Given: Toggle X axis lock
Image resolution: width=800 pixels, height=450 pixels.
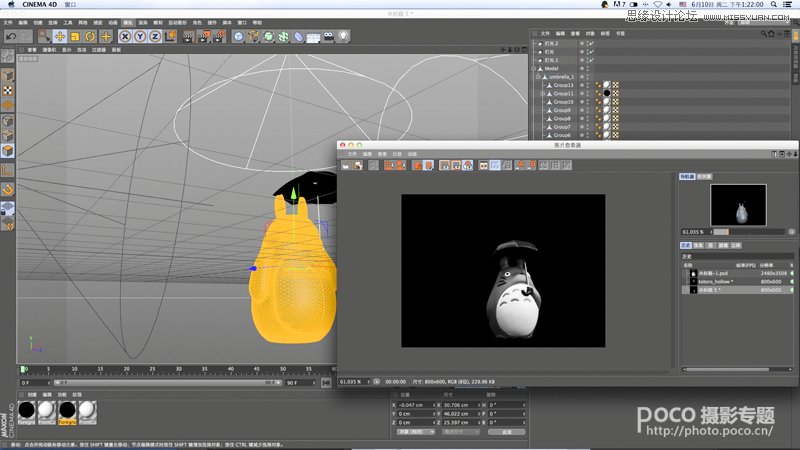Looking at the screenshot, I should [126, 36].
